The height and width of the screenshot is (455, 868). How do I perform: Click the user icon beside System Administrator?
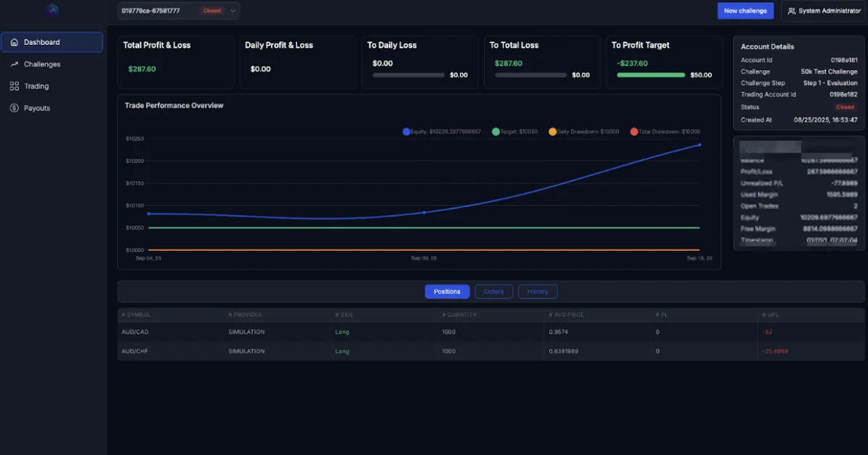coord(791,11)
